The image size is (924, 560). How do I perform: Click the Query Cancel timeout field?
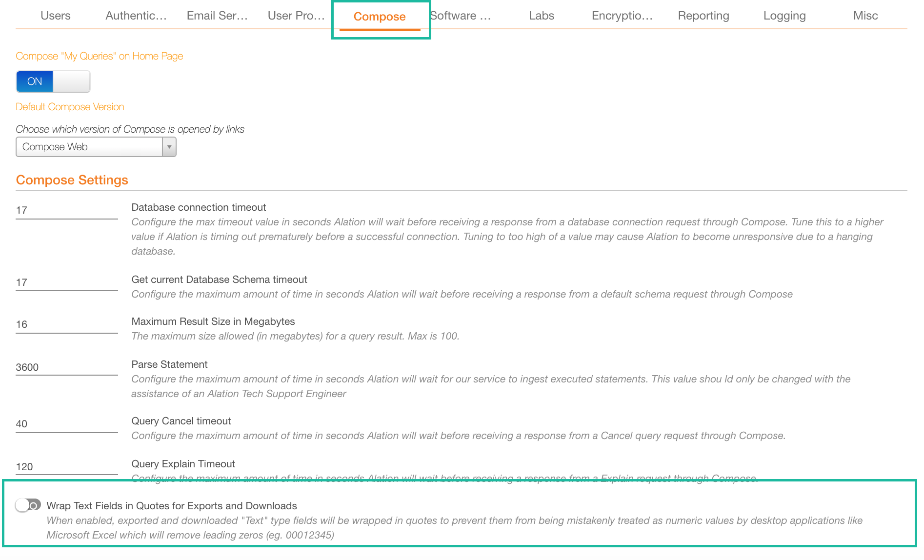(x=67, y=424)
